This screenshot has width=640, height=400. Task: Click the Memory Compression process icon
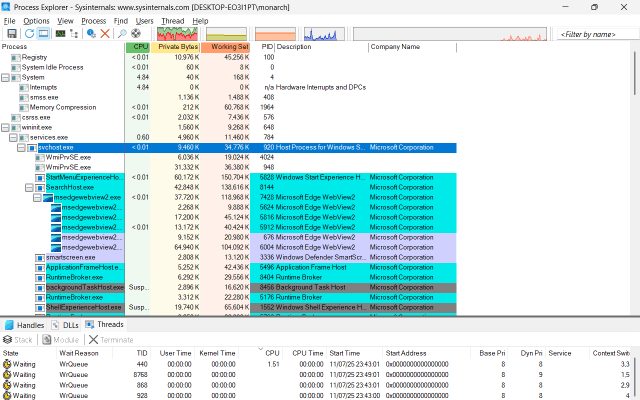pyautogui.click(x=24, y=108)
